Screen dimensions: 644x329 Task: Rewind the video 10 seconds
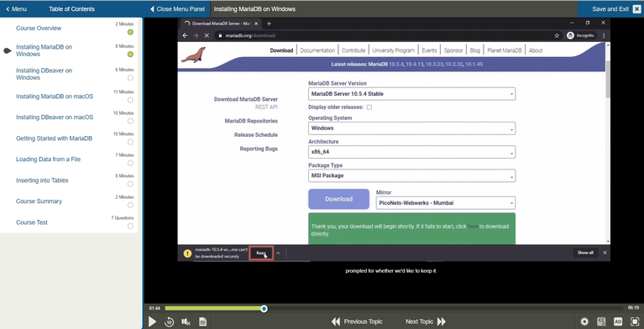click(170, 322)
